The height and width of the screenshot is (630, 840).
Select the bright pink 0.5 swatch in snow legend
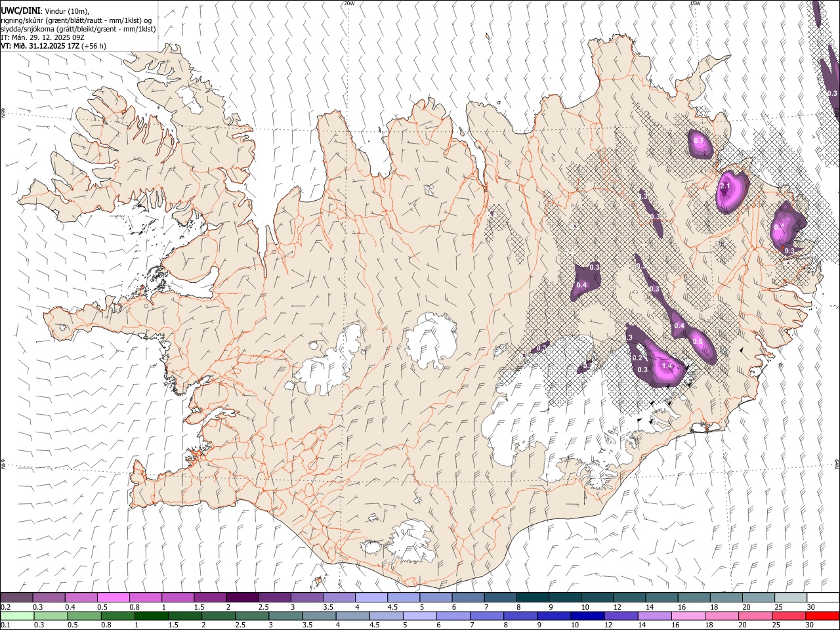click(x=113, y=598)
